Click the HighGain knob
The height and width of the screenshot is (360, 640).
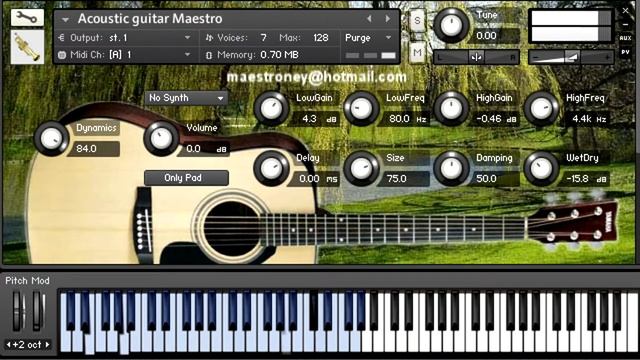[451, 109]
